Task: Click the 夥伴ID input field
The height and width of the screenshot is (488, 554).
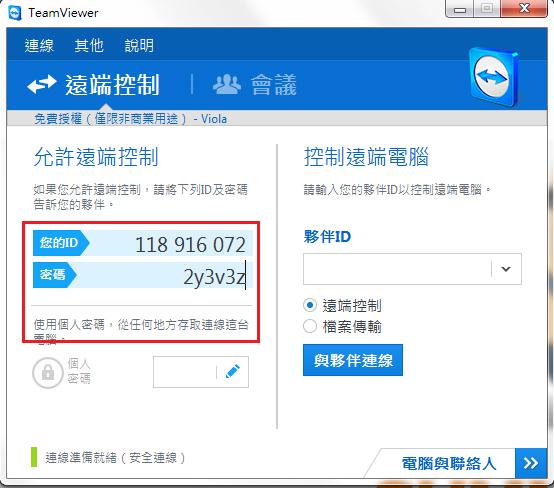Action: point(397,269)
